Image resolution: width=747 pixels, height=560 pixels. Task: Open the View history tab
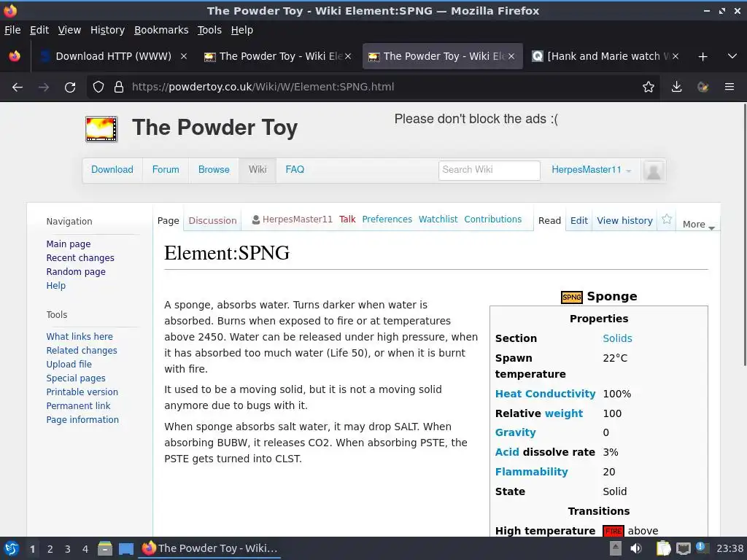(624, 220)
